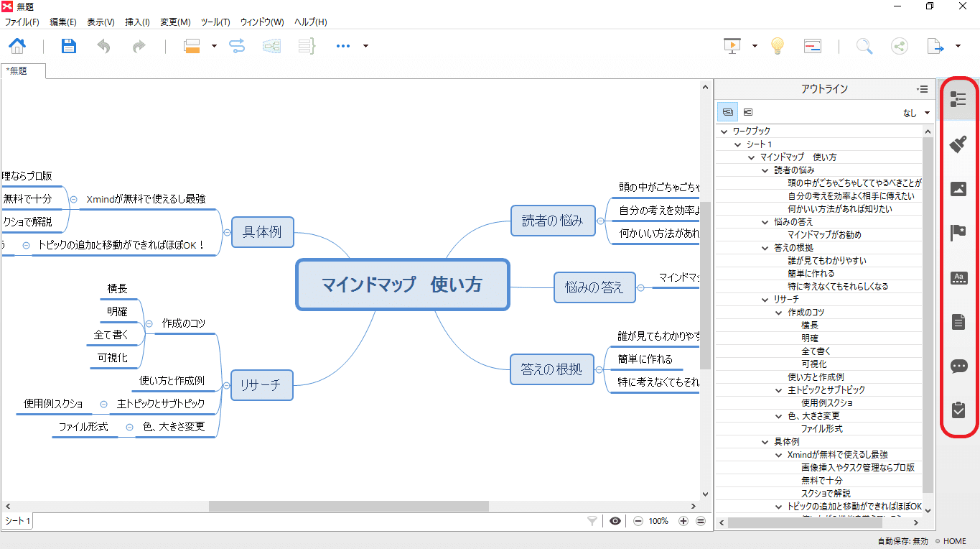This screenshot has height=549, width=980.
Task: Open the search magnifier
Action: 864,46
